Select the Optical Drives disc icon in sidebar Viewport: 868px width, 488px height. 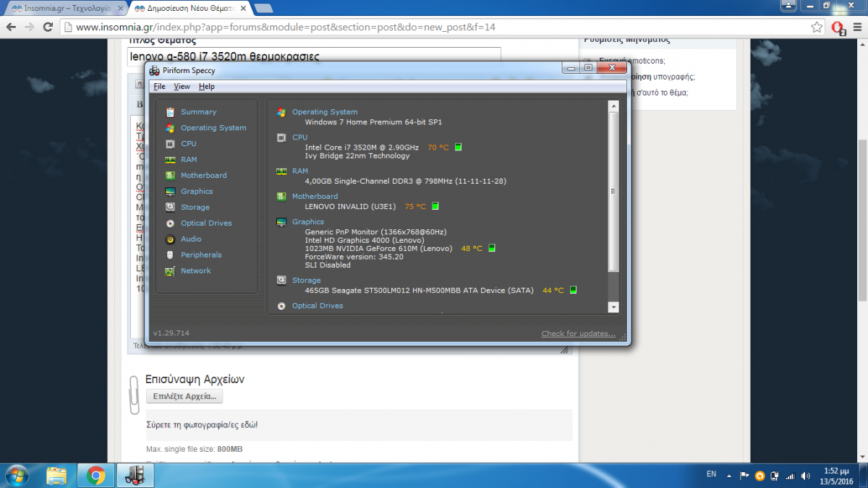click(170, 223)
